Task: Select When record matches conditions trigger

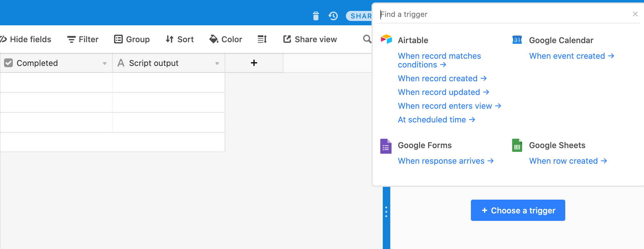Action: (x=439, y=60)
